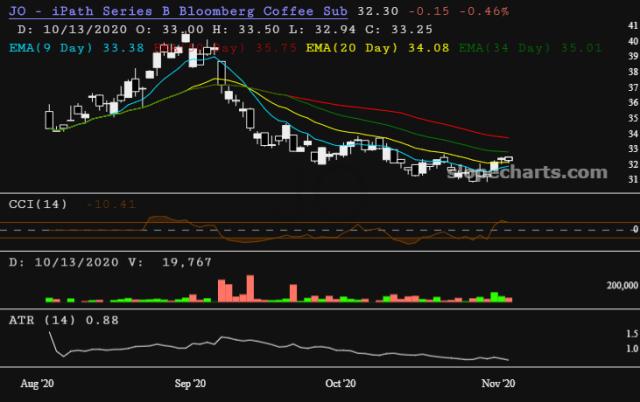Click the last price 32.30
The height and width of the screenshot is (402, 640).
378,11
